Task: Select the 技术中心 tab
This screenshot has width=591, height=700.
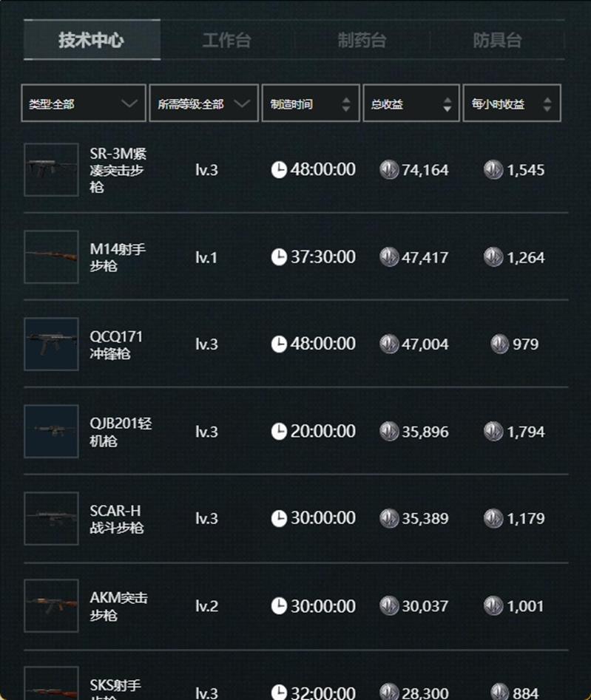Action: point(91,40)
